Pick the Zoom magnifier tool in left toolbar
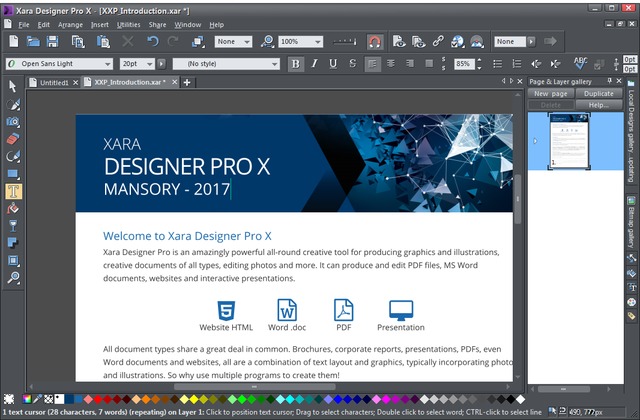This screenshot has height=420, width=640. click(x=13, y=278)
